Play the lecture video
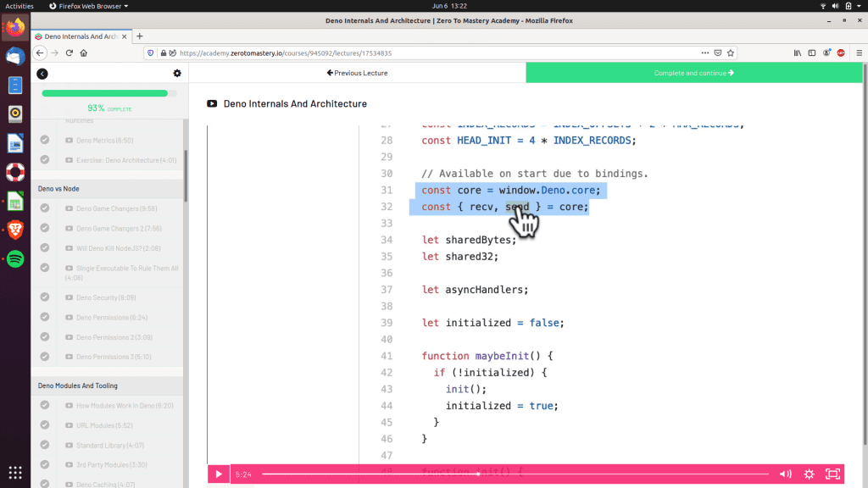 point(219,474)
